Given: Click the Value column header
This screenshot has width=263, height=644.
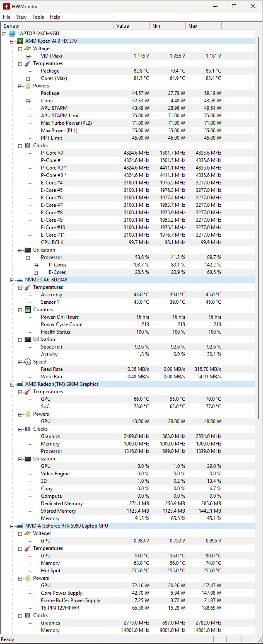Looking at the screenshot, I should pyautogui.click(x=131, y=26).
